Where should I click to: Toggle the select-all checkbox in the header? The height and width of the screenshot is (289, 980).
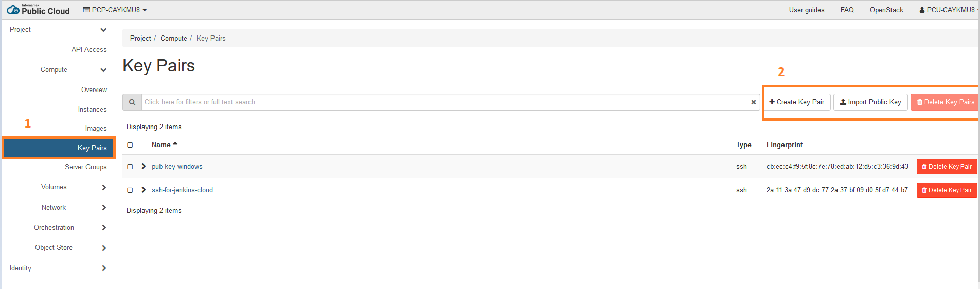130,145
